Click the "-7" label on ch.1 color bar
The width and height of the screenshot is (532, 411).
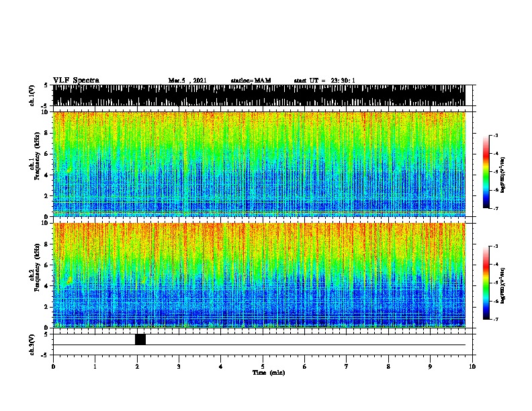tap(495, 208)
